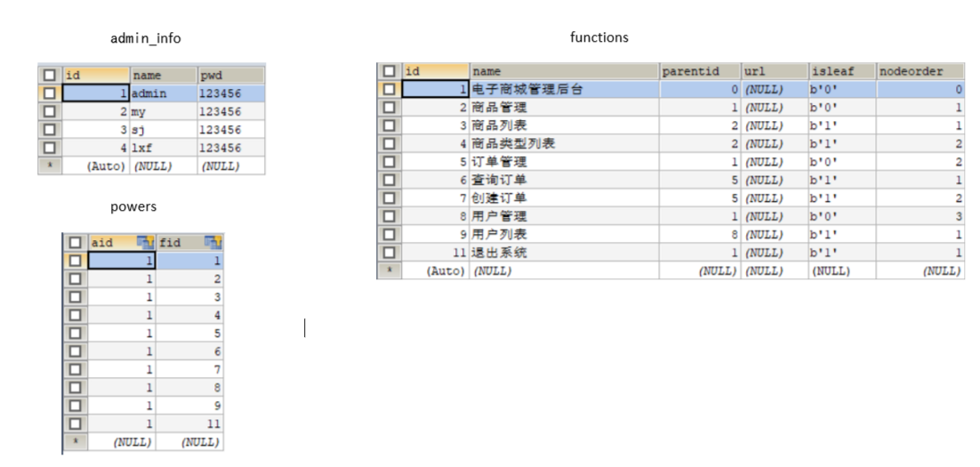Click the name column header in admin_info
980x467 pixels.
(x=164, y=75)
